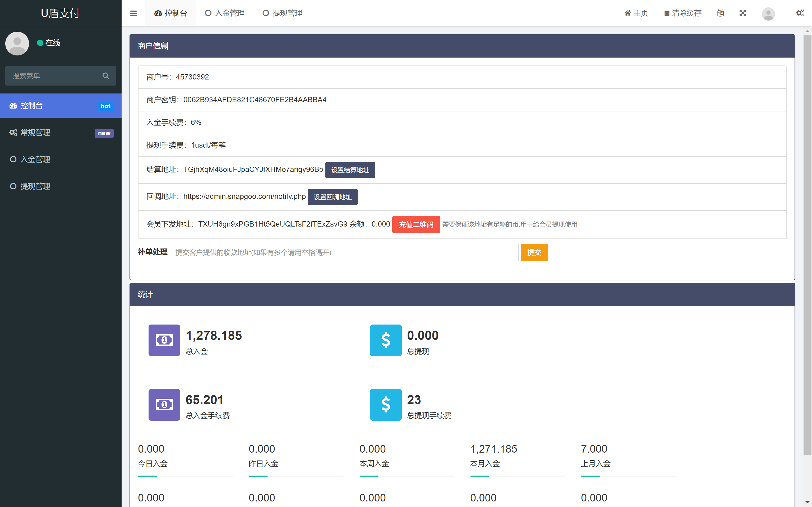Image resolution: width=812 pixels, height=507 pixels.
Task: Switch to the 提现管理 top tab
Action: [x=283, y=13]
